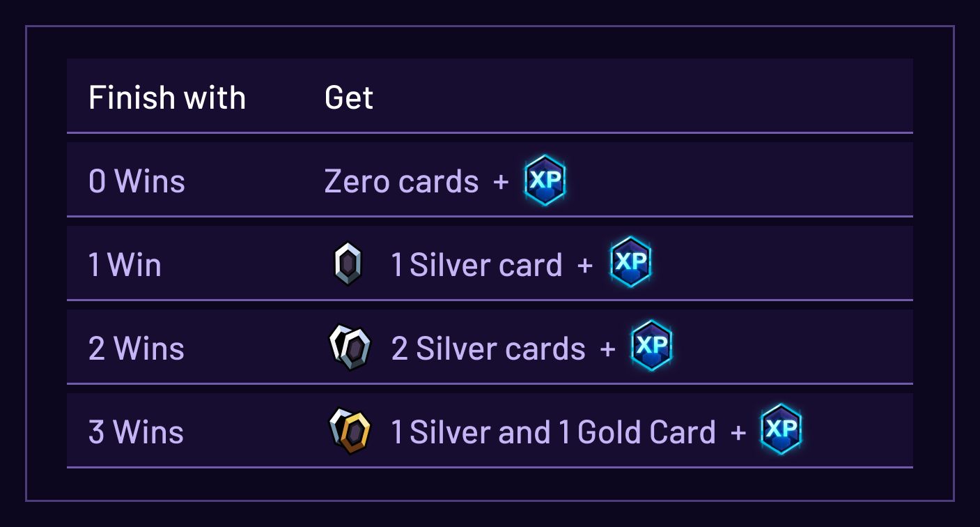Select the "0 Wins" row label
Image resolution: width=980 pixels, height=527 pixels.
(x=137, y=181)
